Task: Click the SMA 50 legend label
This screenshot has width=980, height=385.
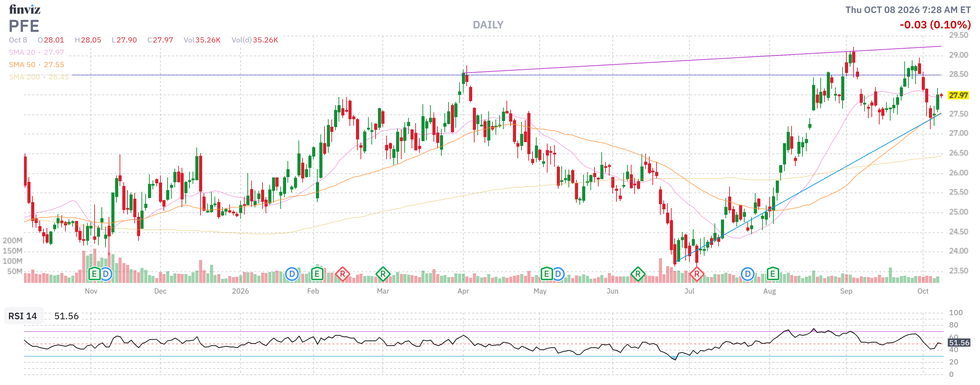Action: pyautogui.click(x=22, y=65)
